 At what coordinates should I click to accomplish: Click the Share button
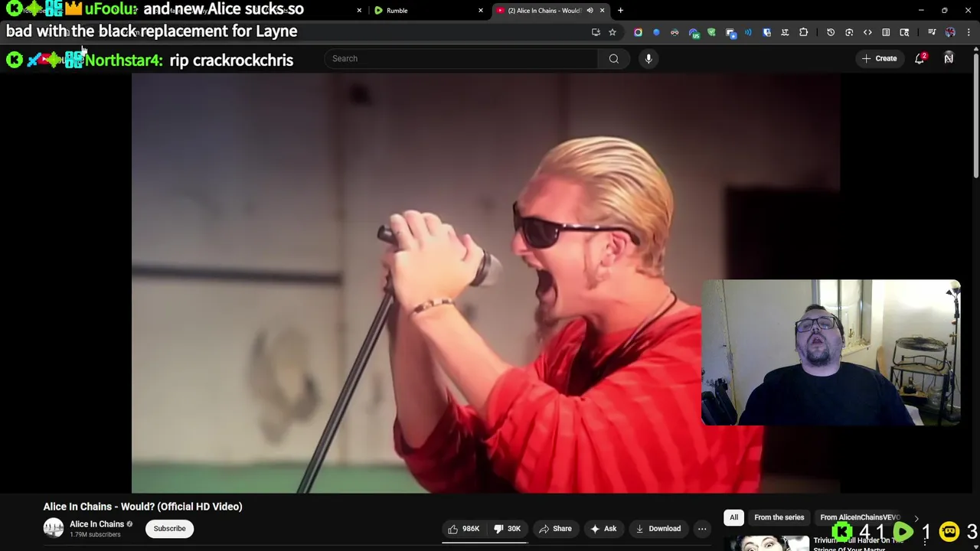click(x=555, y=529)
